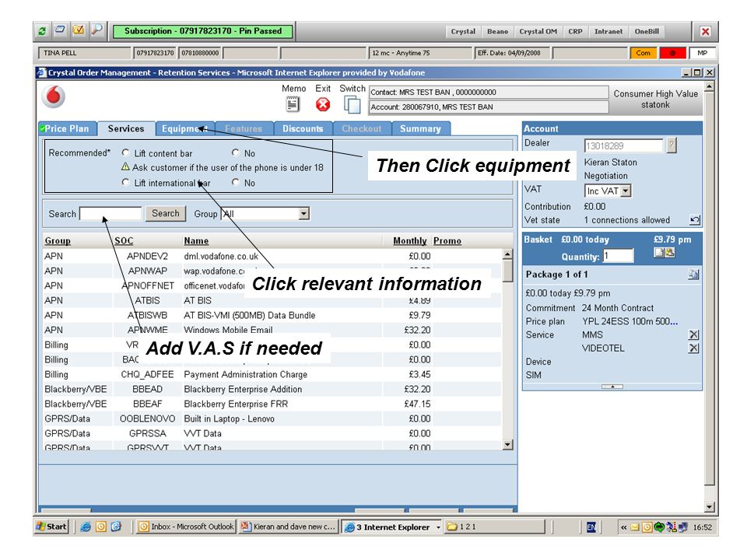Select No for Lift international bar
Viewport: 747px width, 560px height.
point(235,182)
